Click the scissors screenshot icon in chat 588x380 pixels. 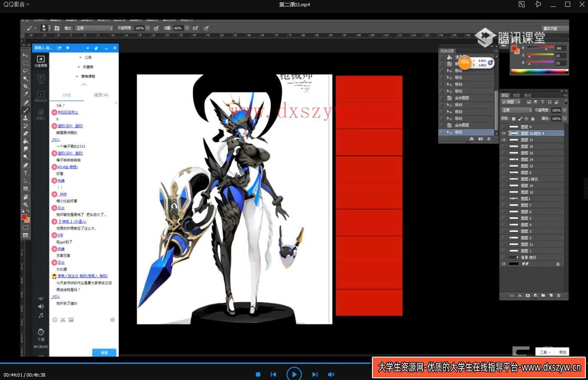click(x=63, y=320)
